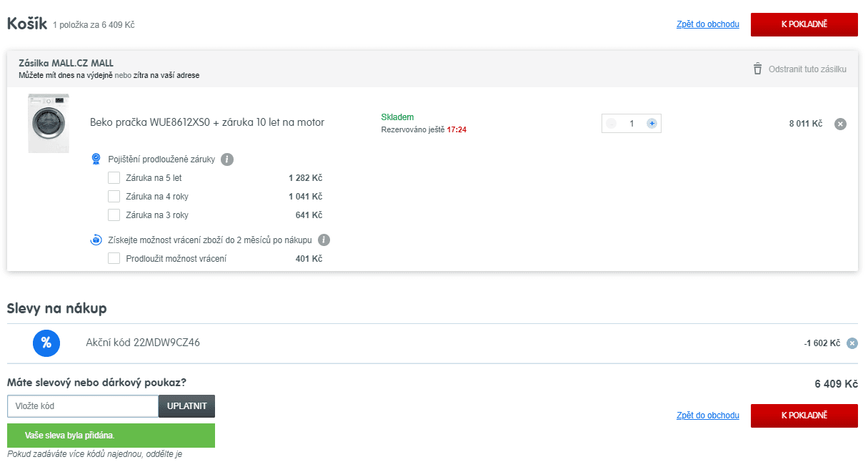Screen dimensions: 868x462
Task: Check Záruka na 3 roky
Action: [114, 215]
